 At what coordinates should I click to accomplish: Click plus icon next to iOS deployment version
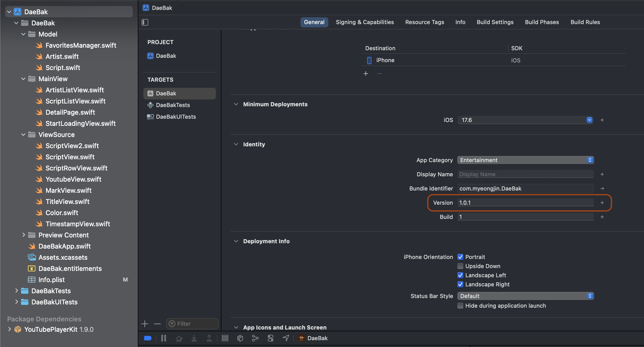602,120
